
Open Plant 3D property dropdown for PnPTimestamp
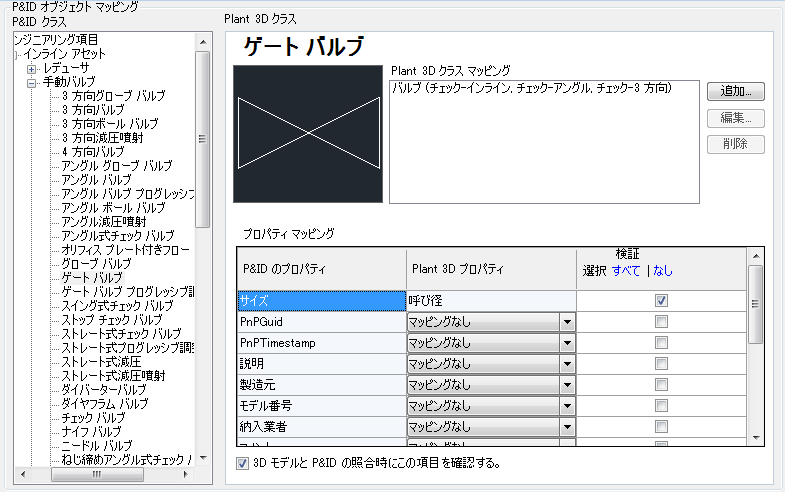567,343
